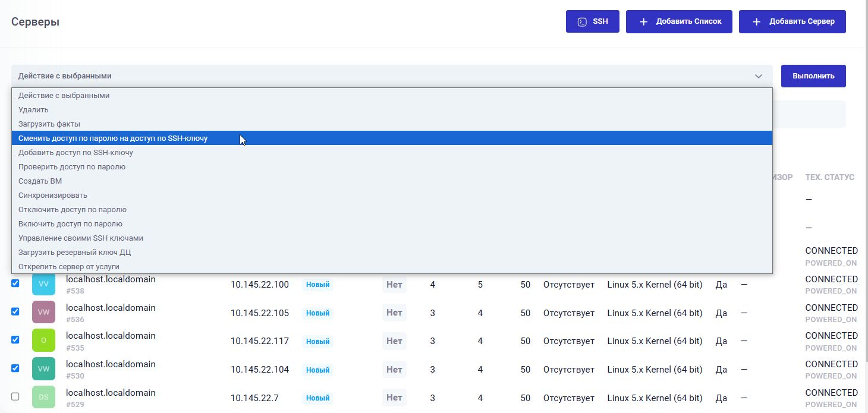Click plus icon on Добавить Список button
Image resolution: width=868 pixels, height=413 pixels.
tap(643, 21)
